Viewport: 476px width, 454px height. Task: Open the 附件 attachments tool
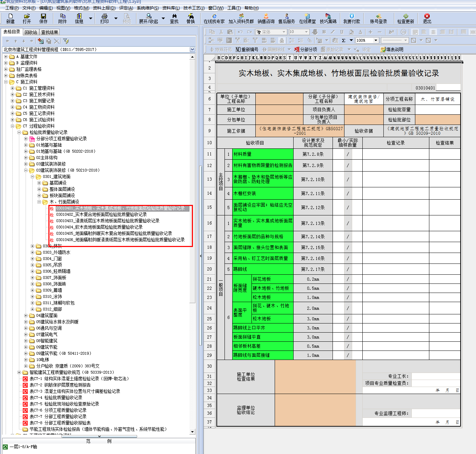[62, 19]
